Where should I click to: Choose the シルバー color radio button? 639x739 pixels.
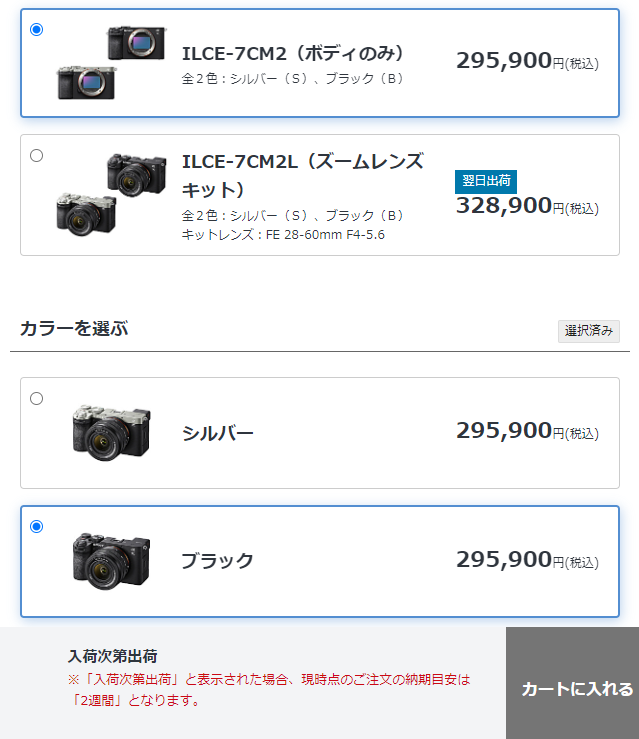(x=36, y=399)
